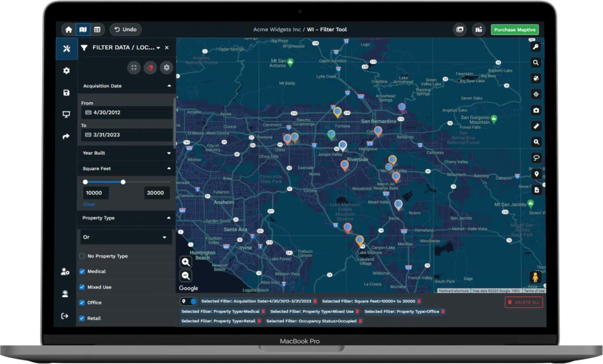The width and height of the screenshot is (603, 364).
Task: Open the Or logic dropdown
Action: tap(126, 237)
